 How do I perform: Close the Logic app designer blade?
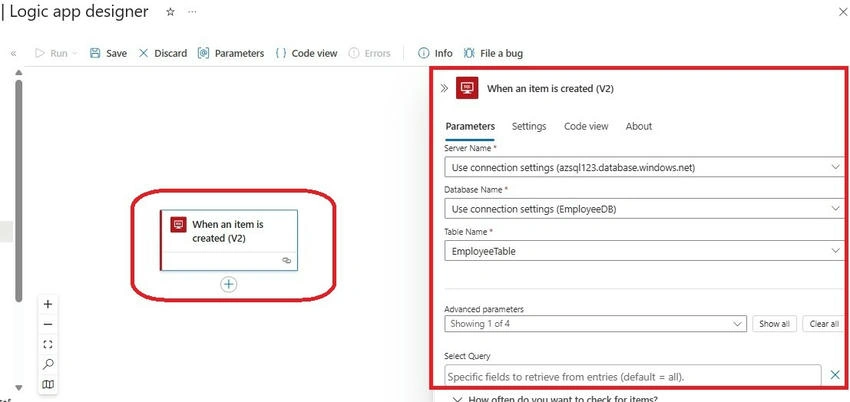coord(843,12)
